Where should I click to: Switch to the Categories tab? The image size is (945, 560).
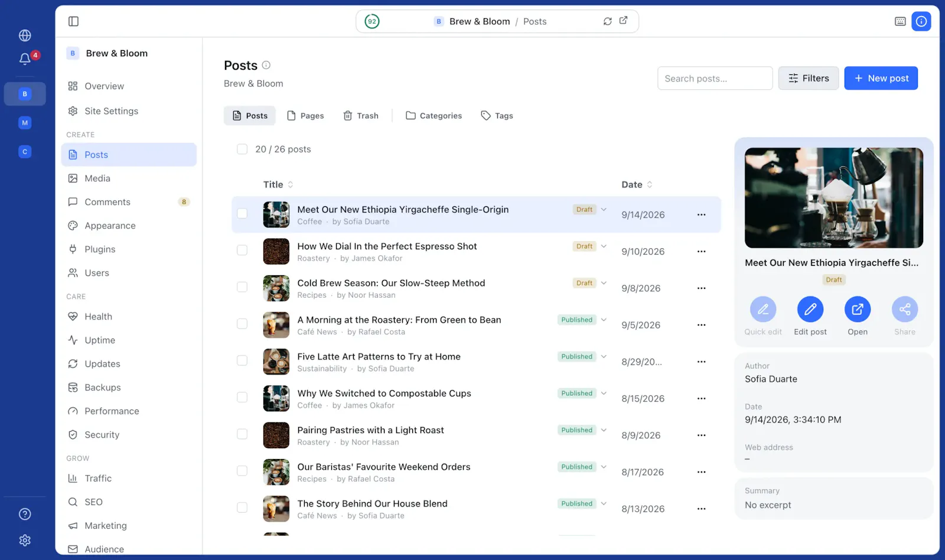[x=434, y=116]
